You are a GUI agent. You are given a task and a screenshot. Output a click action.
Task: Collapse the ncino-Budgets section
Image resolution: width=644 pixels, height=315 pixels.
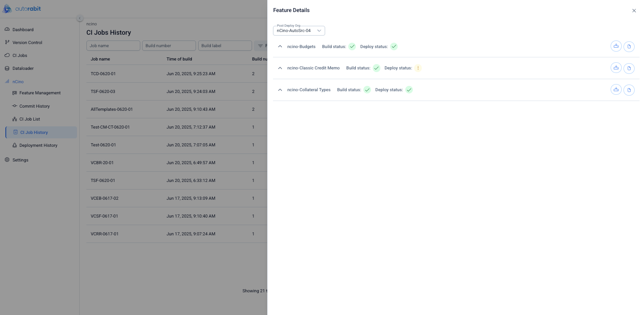pos(280,46)
